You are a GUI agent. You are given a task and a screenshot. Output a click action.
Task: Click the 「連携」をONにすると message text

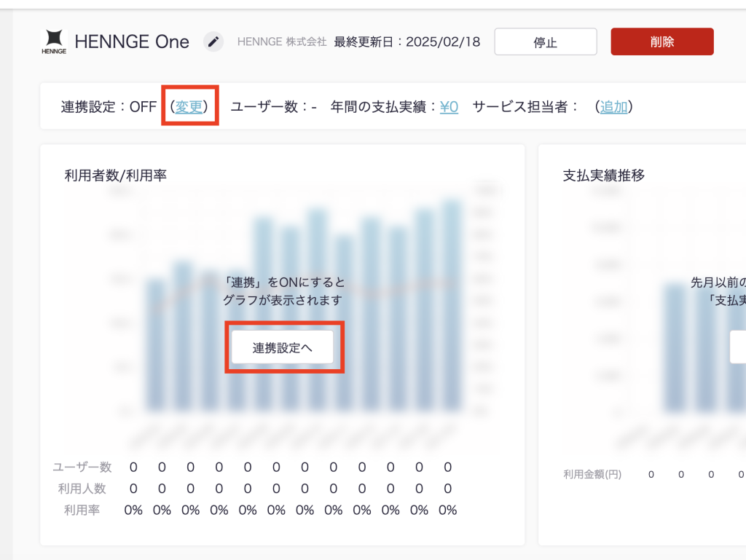[x=283, y=282]
